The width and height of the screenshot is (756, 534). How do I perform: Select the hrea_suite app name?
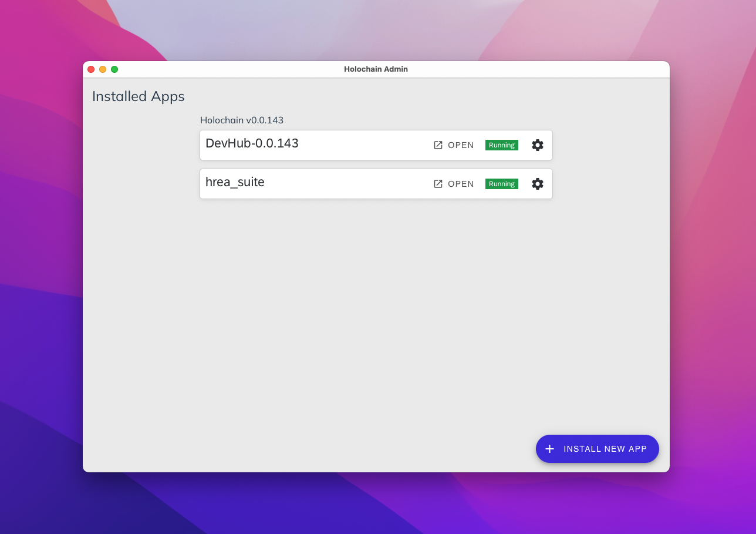coord(235,182)
